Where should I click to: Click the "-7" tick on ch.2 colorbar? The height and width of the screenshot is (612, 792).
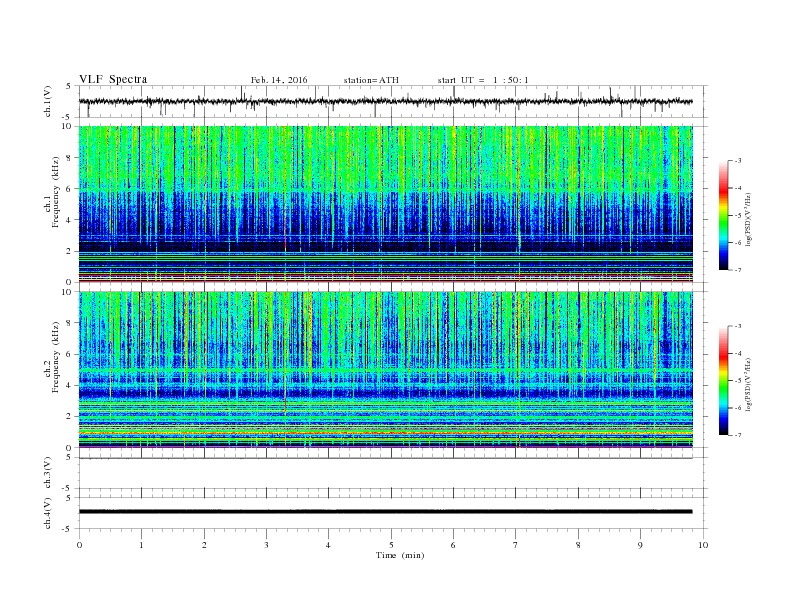click(x=738, y=435)
